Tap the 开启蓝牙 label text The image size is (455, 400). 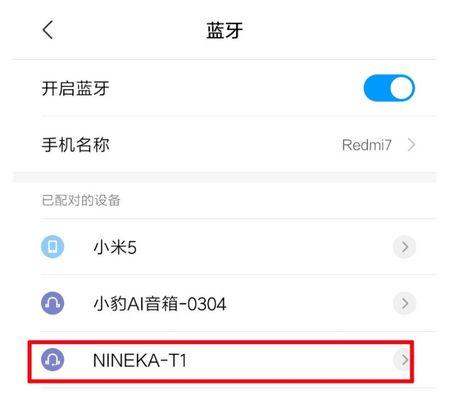tap(76, 88)
